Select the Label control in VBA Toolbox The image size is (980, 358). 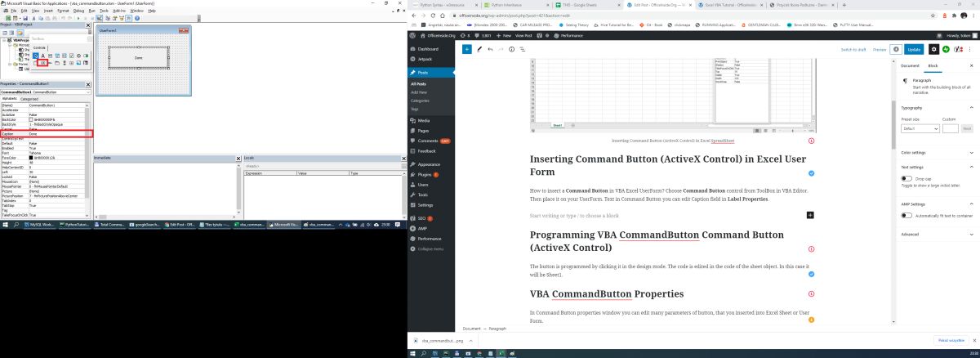[x=42, y=56]
